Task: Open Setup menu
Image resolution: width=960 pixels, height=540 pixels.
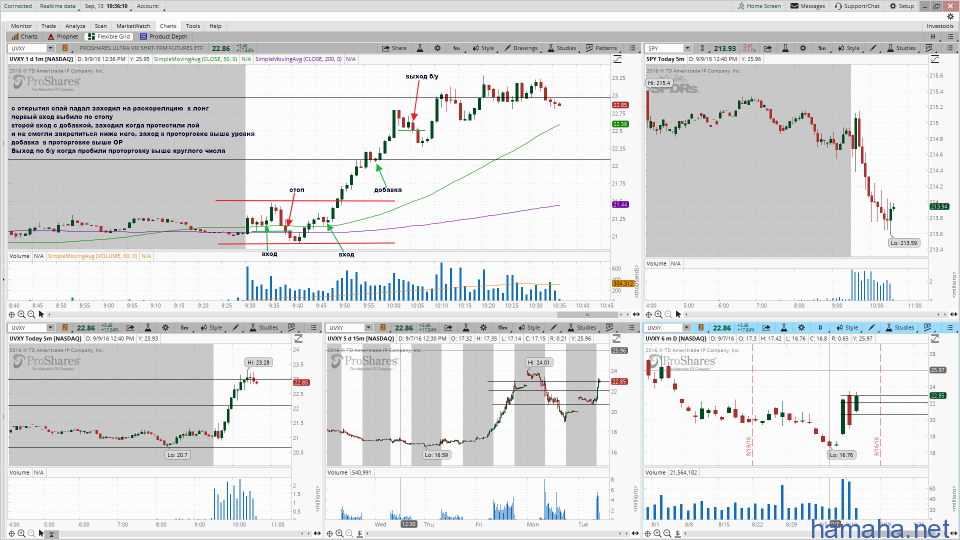Action: 902,6
